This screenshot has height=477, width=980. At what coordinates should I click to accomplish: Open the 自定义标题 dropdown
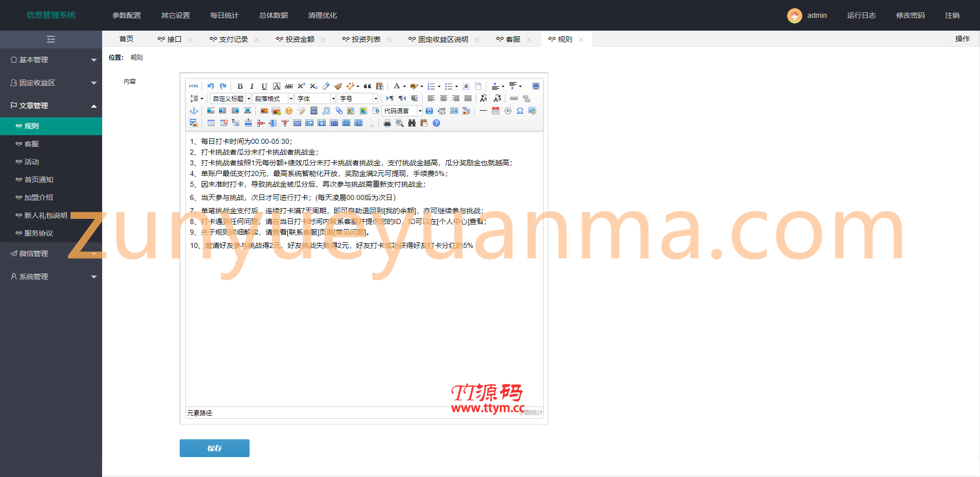pyautogui.click(x=231, y=98)
